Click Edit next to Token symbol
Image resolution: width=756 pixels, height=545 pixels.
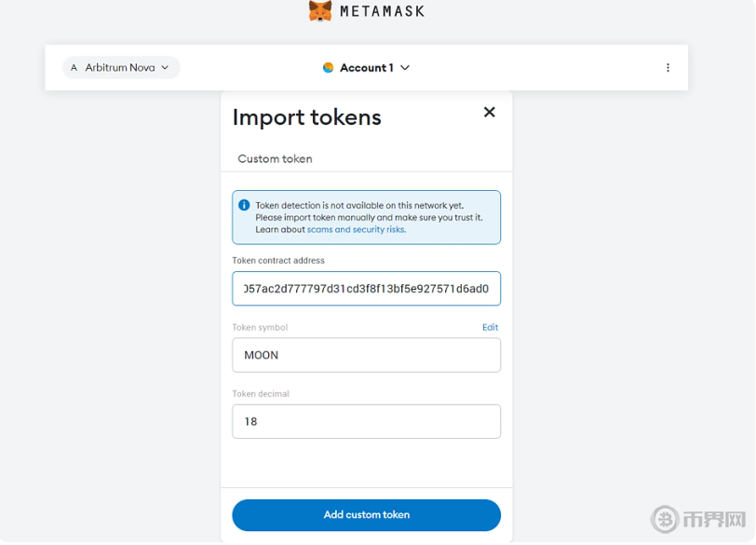tap(490, 327)
